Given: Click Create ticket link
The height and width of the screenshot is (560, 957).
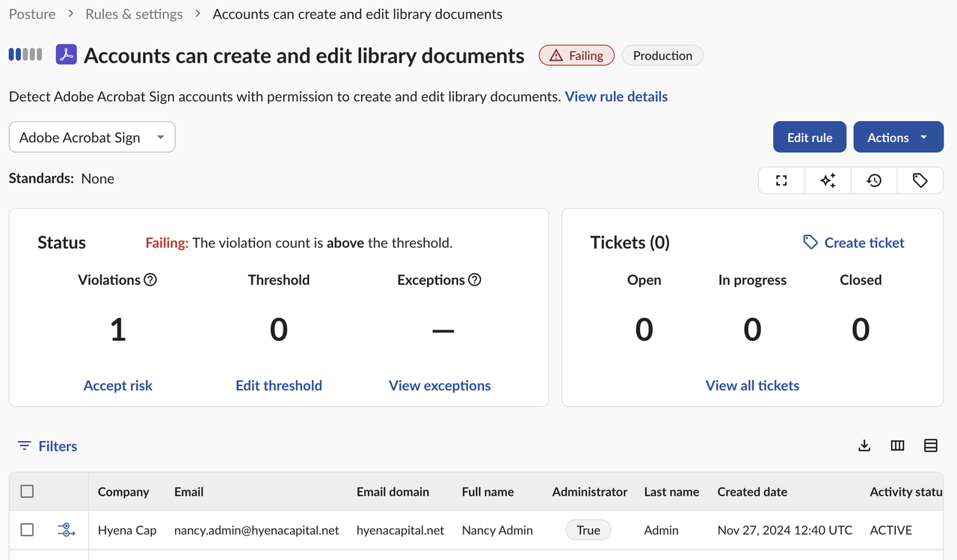Looking at the screenshot, I should pos(854,242).
